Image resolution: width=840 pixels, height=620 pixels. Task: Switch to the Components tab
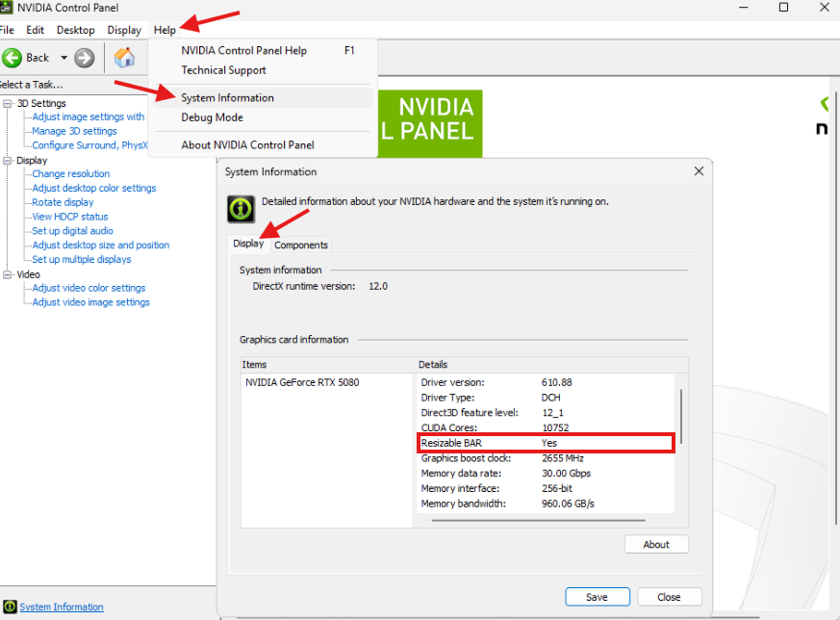click(300, 245)
